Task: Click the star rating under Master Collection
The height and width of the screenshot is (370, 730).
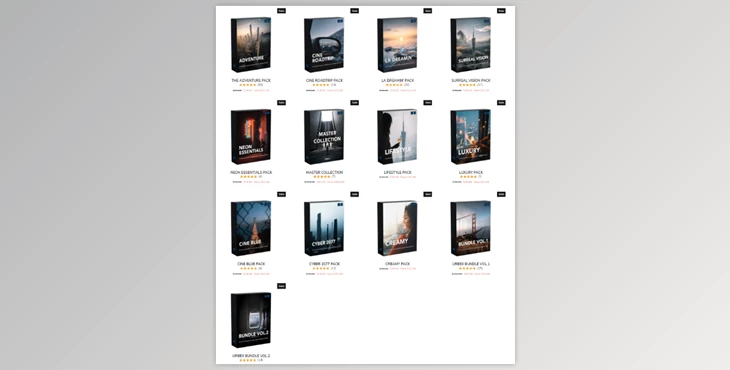Action: [322, 177]
